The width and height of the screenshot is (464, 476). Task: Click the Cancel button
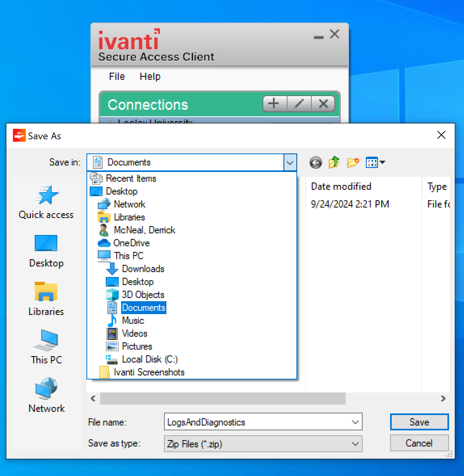coord(419,443)
